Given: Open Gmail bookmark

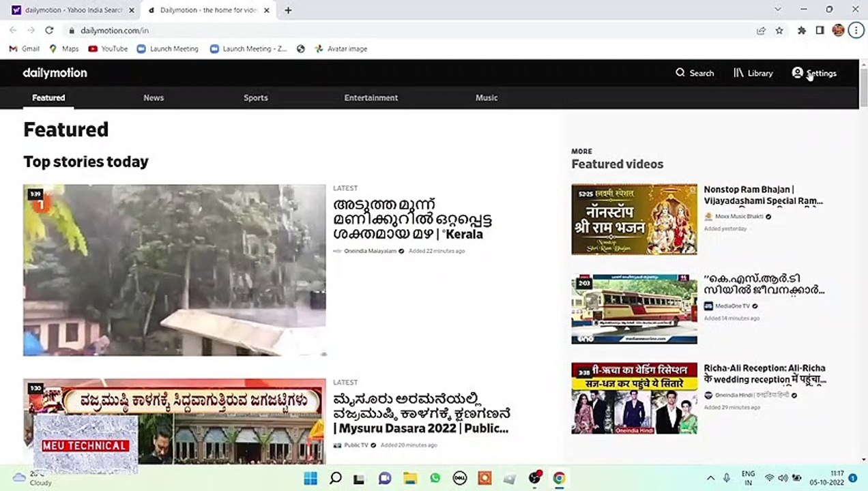Looking at the screenshot, I should click(x=24, y=49).
